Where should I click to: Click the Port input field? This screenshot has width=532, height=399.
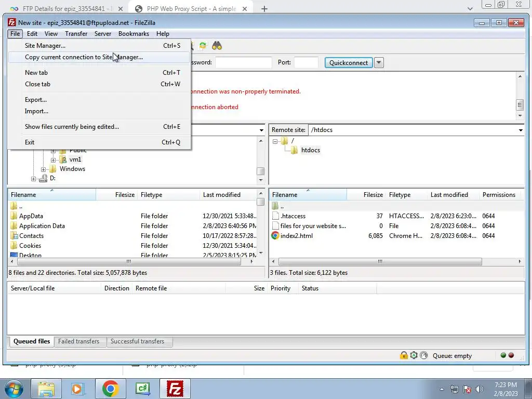tap(306, 62)
